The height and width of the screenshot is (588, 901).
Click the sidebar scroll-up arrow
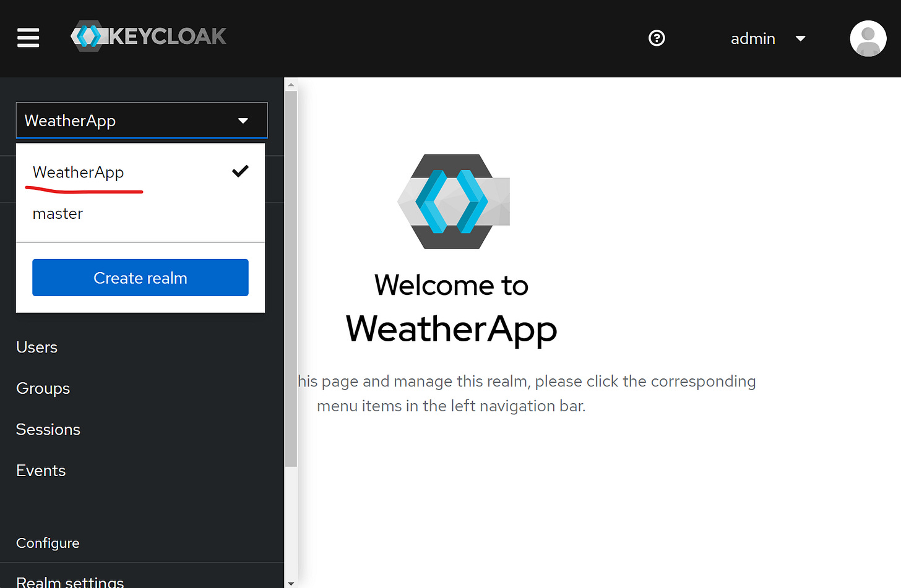[x=291, y=85]
